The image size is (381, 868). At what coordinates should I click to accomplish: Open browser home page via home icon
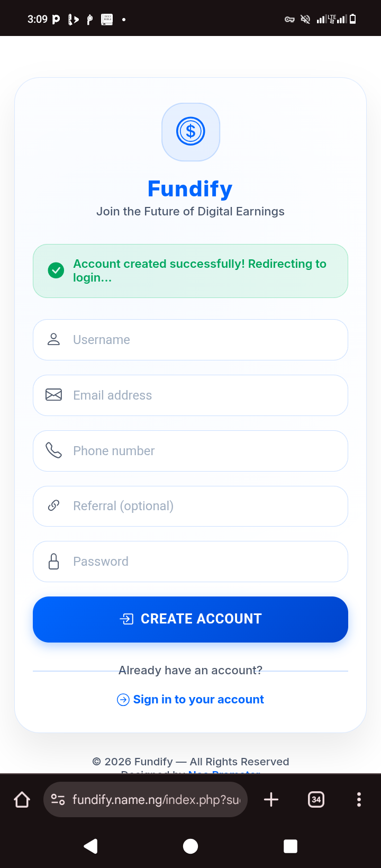tap(22, 799)
